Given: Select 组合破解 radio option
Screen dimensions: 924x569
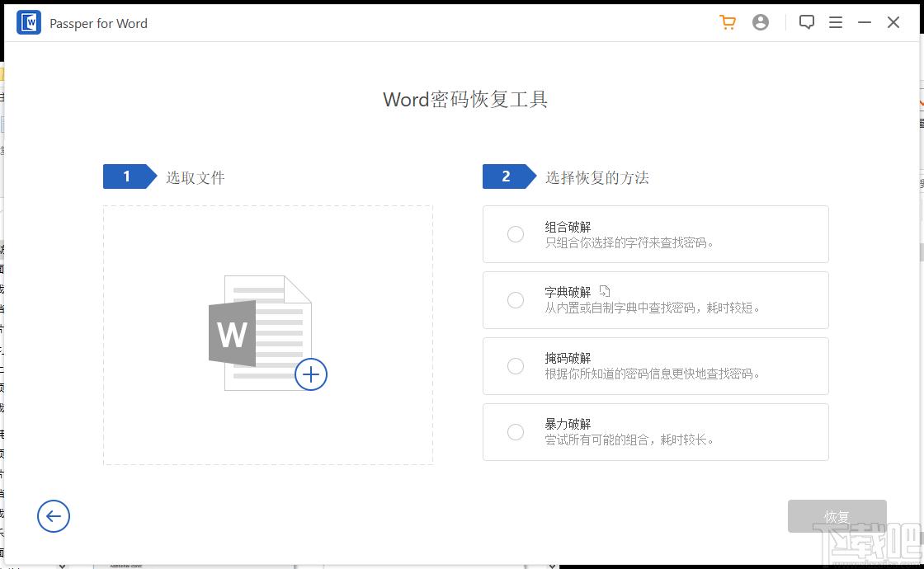Looking at the screenshot, I should pos(516,234).
